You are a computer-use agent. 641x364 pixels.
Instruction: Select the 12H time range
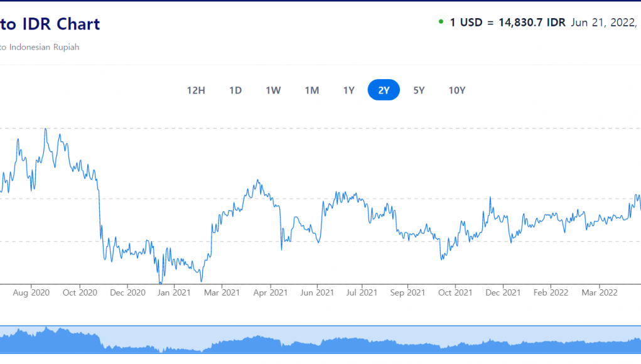pyautogui.click(x=196, y=90)
